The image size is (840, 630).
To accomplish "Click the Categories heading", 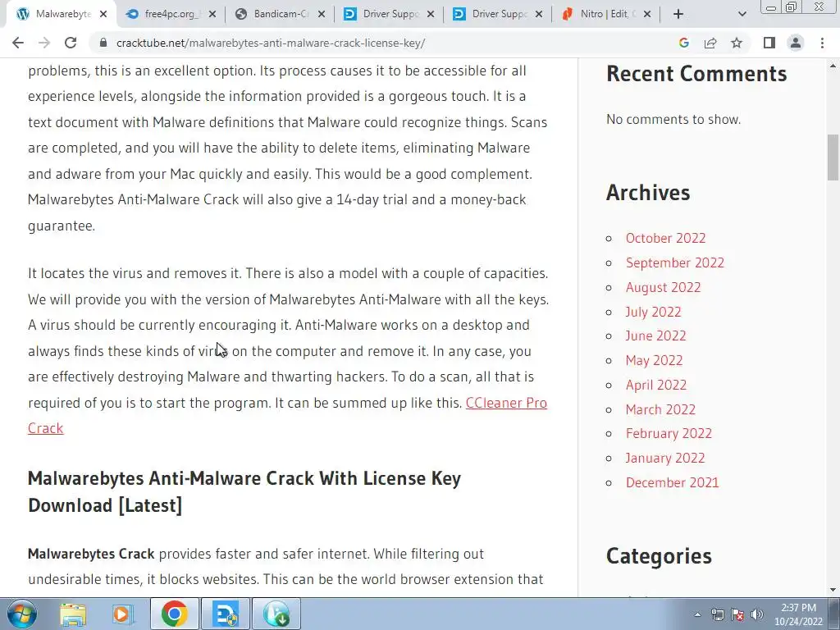I will [659, 556].
